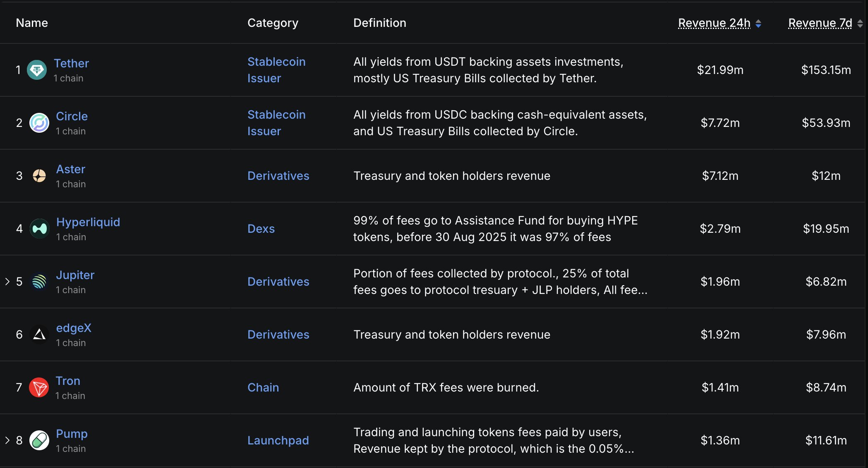This screenshot has width=868, height=468.
Task: Expand the Jupiter row
Action: (7, 282)
